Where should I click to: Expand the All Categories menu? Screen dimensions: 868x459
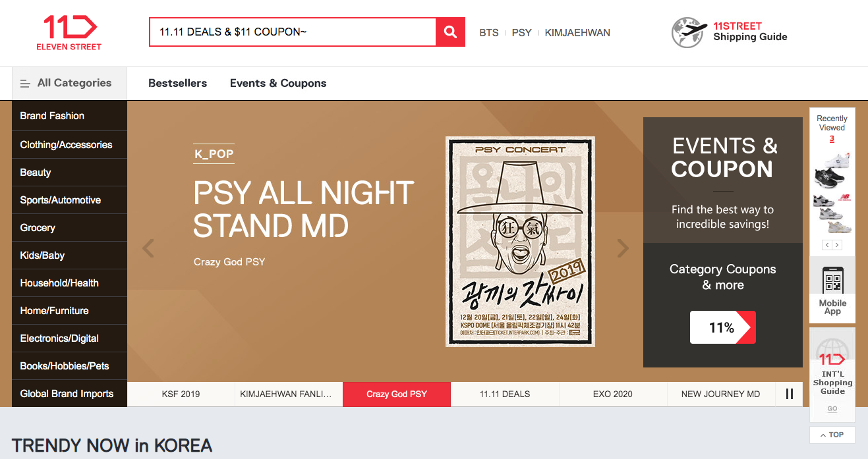point(69,84)
